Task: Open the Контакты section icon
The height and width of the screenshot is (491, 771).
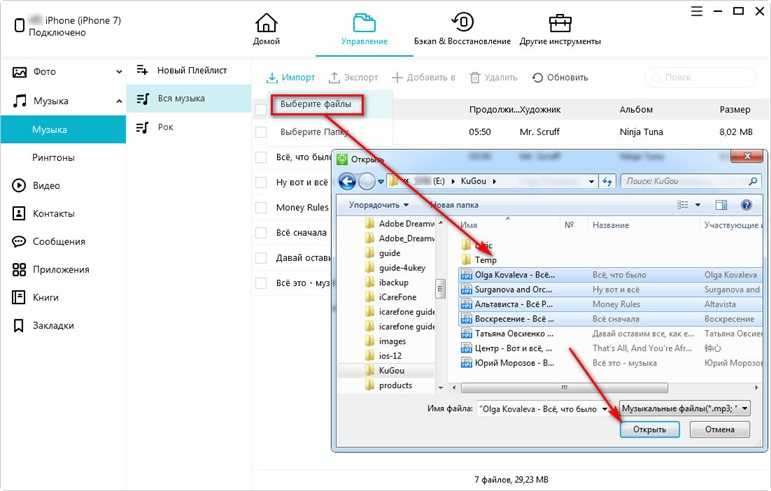Action: 19,213
